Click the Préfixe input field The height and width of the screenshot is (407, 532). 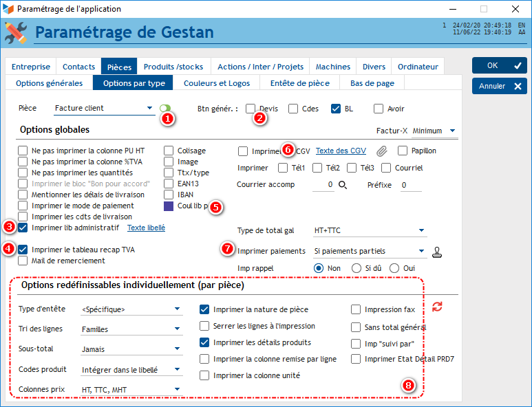point(412,185)
